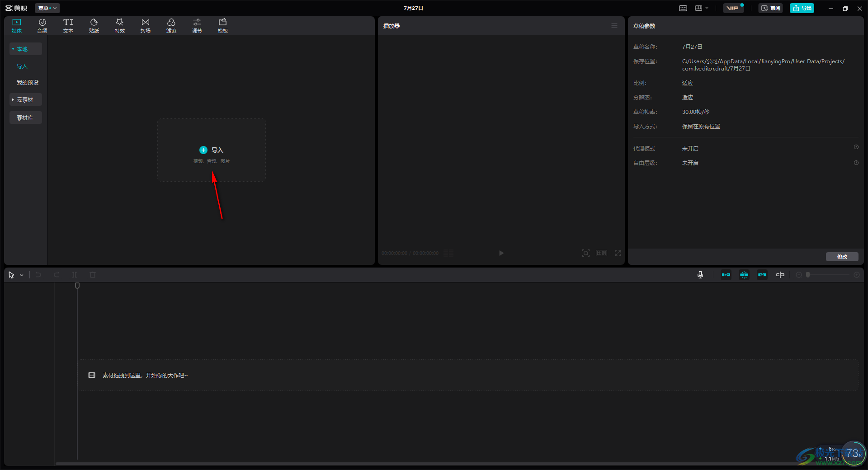Click the undo arrow
Viewport: 868px width, 470px height.
[38, 275]
